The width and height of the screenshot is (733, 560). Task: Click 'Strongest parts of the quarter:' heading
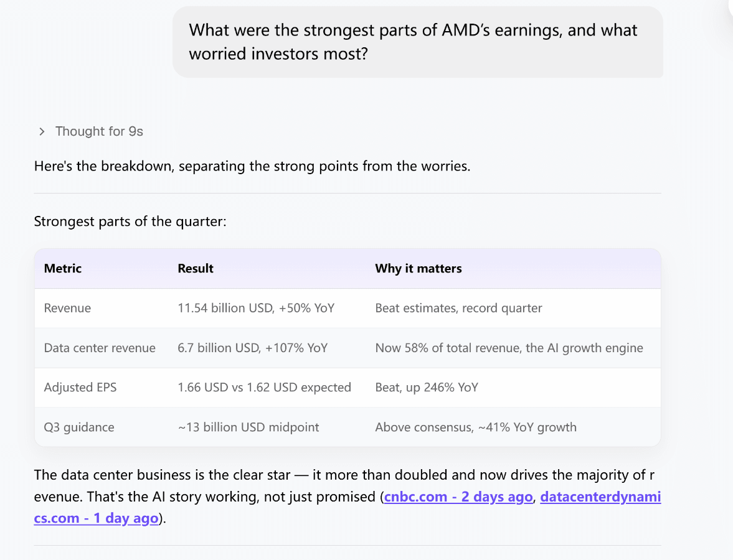tap(130, 222)
